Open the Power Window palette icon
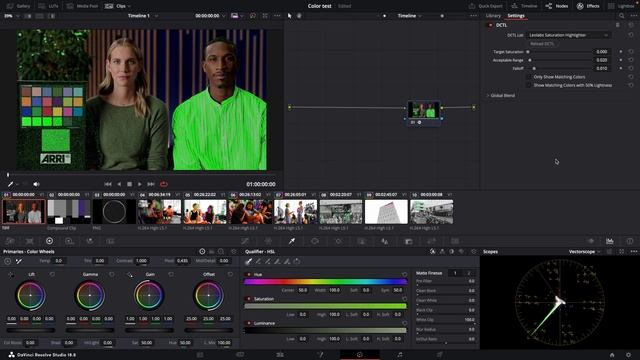640x360 pixels. point(315,241)
